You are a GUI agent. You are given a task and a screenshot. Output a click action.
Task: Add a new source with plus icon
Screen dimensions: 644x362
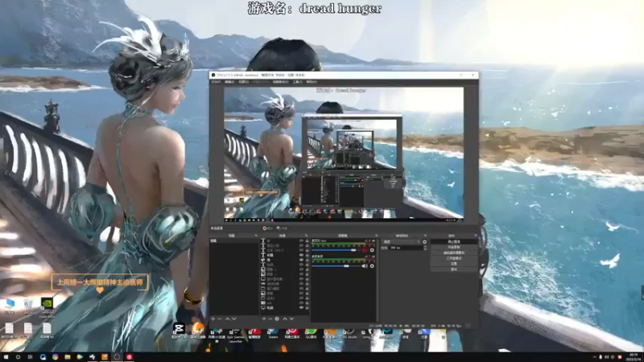(x=264, y=319)
